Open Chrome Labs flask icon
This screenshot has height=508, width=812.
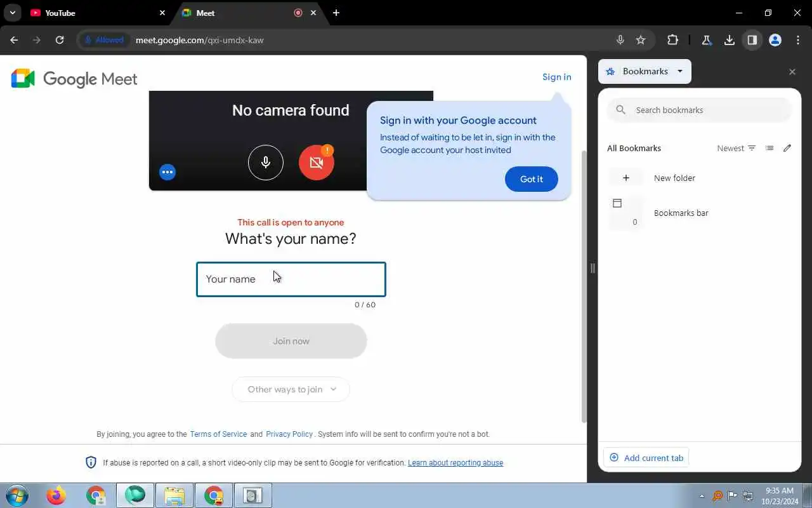point(706,40)
